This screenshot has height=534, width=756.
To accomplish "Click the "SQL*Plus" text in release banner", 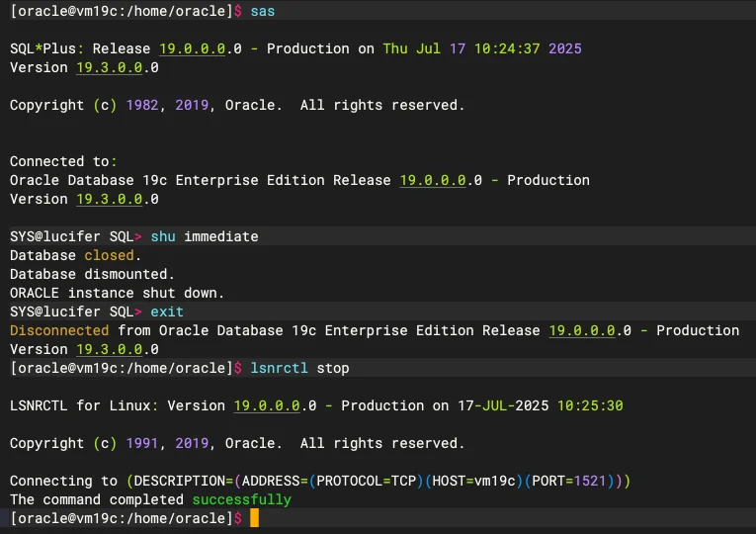I will (x=42, y=48).
